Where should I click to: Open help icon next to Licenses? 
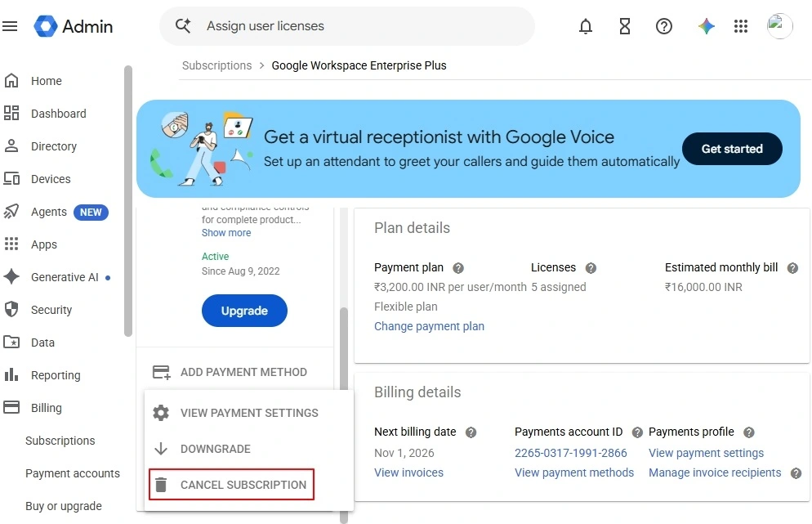click(591, 268)
